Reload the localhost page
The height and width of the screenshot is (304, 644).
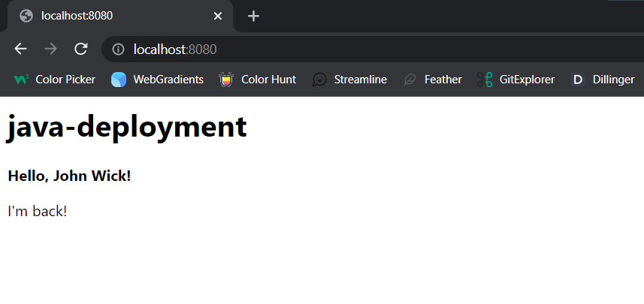[x=80, y=50]
